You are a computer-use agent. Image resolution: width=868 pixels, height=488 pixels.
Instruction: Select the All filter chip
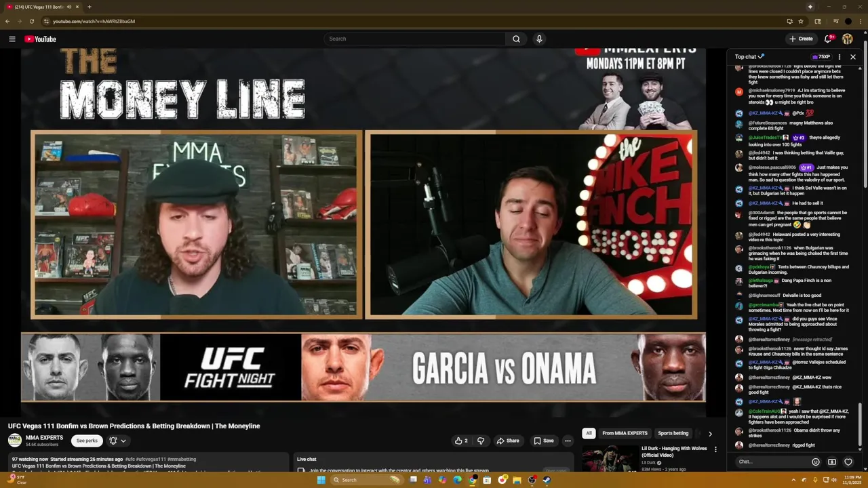tap(589, 433)
